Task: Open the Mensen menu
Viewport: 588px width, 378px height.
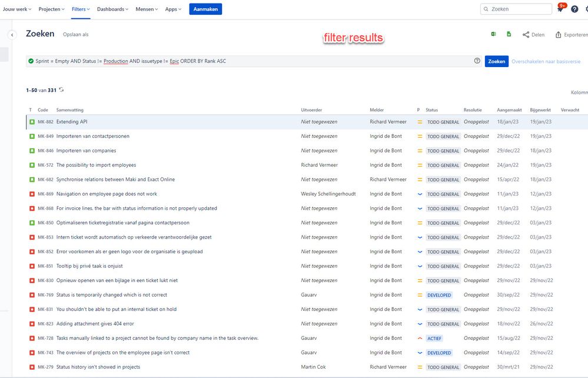Action: (x=145, y=9)
